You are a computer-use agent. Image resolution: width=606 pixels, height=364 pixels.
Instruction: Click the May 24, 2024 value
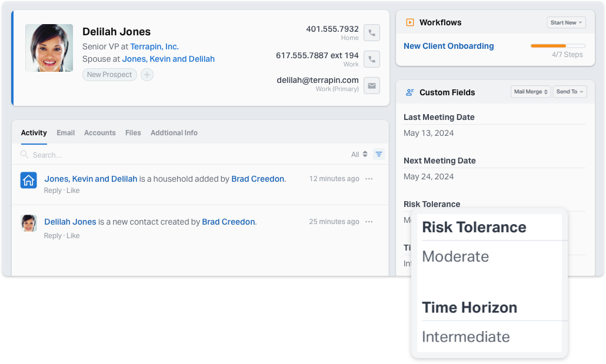pos(428,176)
